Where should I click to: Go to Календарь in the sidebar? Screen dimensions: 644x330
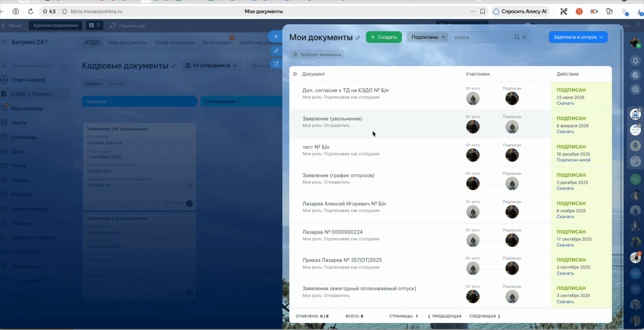tap(25, 137)
